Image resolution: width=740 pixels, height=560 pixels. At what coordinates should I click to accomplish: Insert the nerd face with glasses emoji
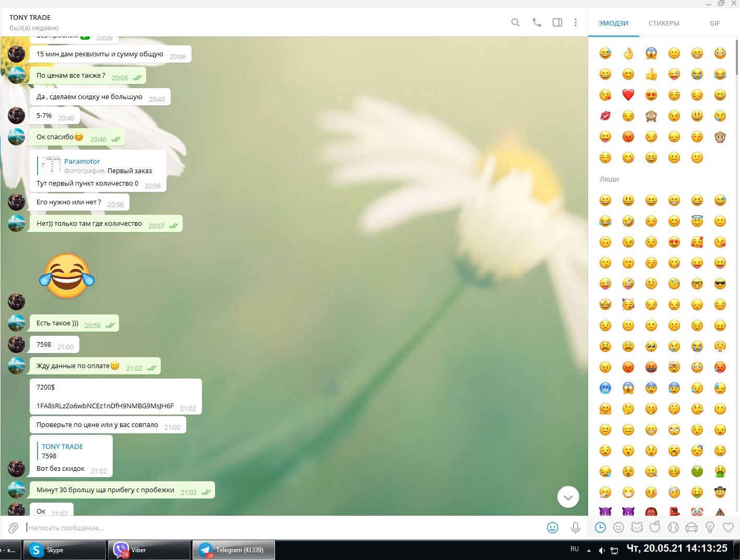click(697, 284)
